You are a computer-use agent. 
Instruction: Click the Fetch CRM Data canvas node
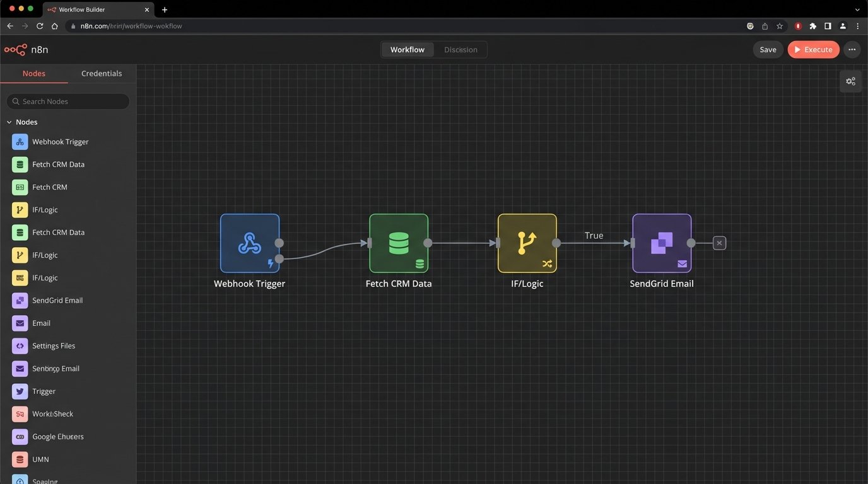pos(398,243)
